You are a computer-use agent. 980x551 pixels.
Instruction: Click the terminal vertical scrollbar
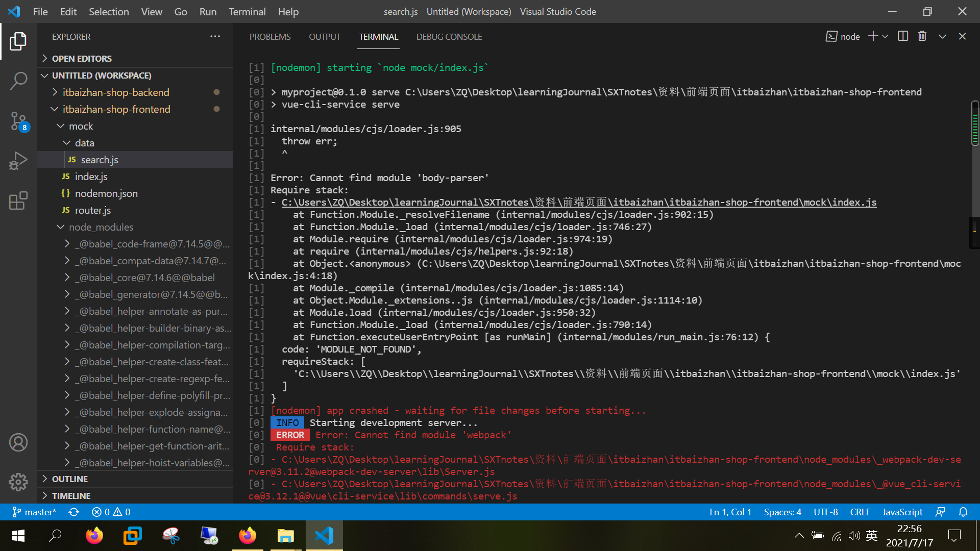pos(975,123)
